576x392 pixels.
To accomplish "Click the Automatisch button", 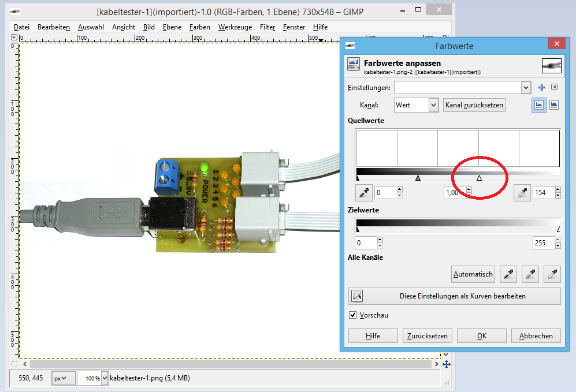I will pyautogui.click(x=473, y=274).
